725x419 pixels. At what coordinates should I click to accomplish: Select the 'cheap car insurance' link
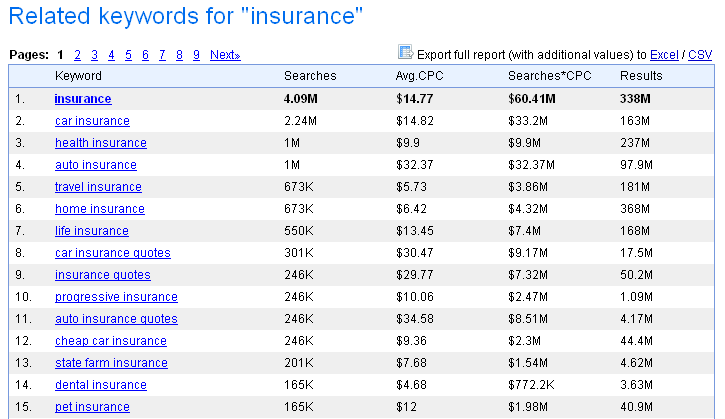[111, 341]
